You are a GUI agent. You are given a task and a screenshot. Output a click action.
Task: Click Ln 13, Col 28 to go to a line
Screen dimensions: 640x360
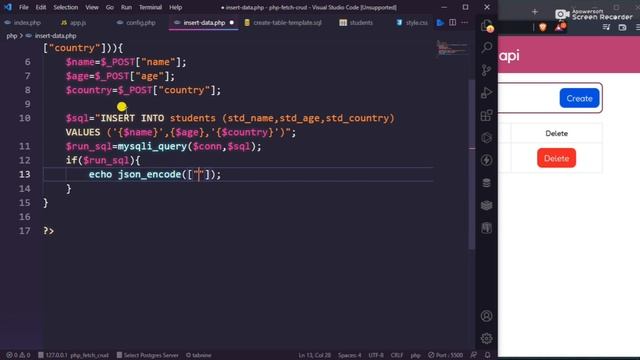coord(315,355)
